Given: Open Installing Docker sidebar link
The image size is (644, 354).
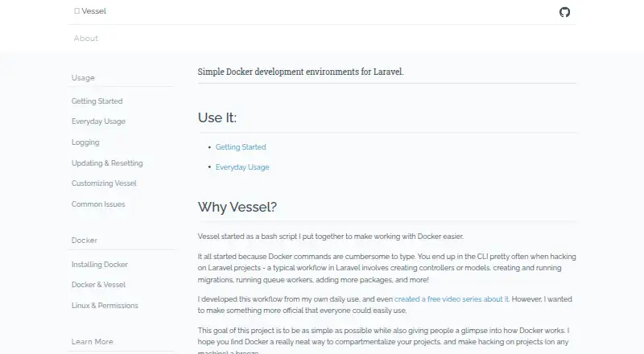Looking at the screenshot, I should point(99,265).
